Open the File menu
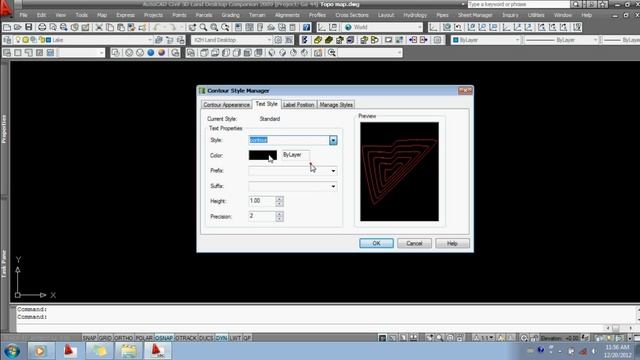This screenshot has height=360, width=640. point(24,15)
